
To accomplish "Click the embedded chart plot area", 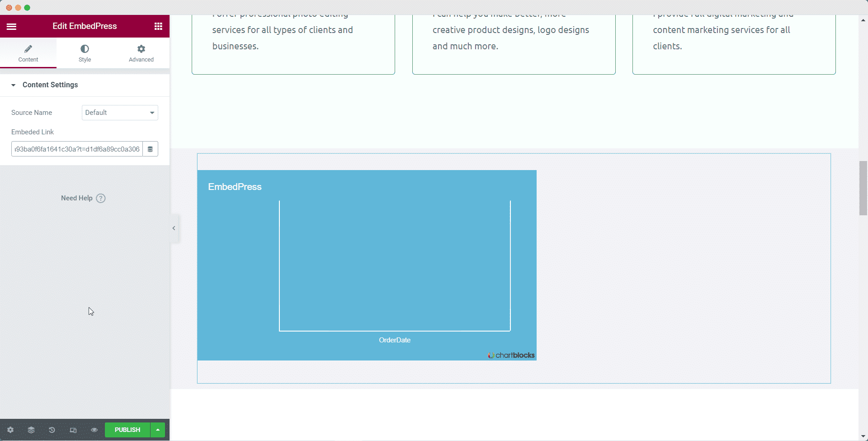I will pyautogui.click(x=395, y=266).
